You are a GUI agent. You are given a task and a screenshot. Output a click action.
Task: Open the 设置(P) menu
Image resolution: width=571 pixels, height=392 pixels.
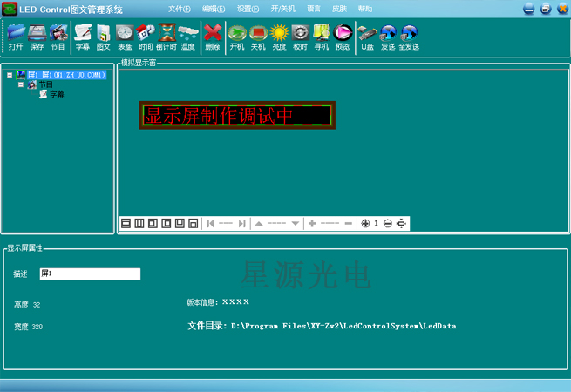[x=248, y=9]
